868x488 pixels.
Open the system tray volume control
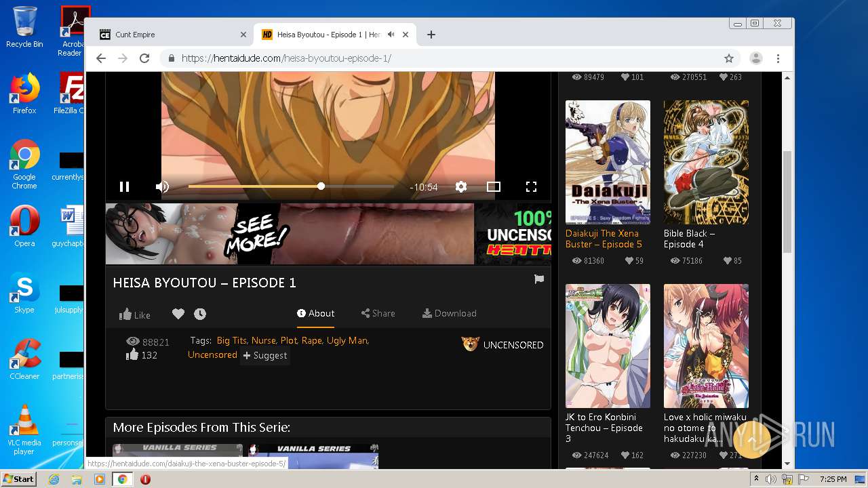point(770,479)
